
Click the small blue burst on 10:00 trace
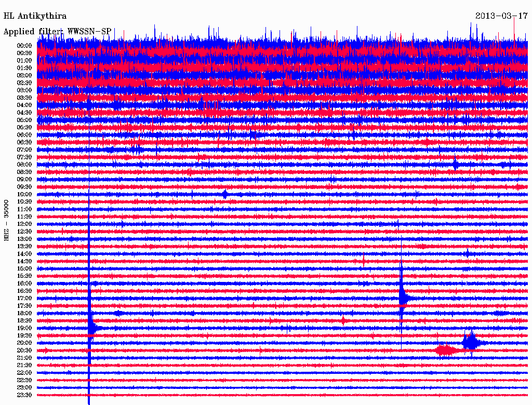click(x=225, y=194)
